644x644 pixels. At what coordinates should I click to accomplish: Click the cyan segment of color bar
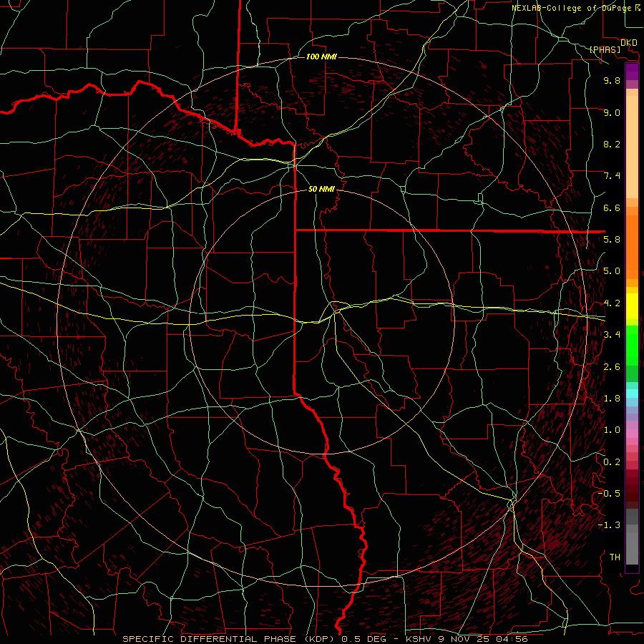click(x=632, y=393)
